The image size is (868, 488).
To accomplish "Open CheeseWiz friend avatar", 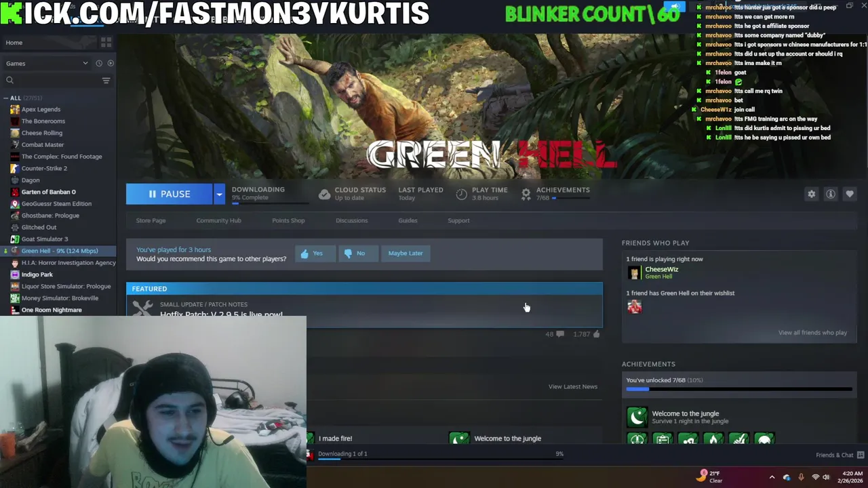I will [x=634, y=272].
